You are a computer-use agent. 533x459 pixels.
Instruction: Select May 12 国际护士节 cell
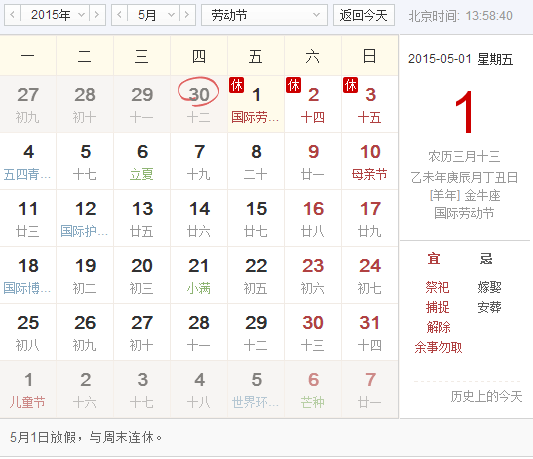[85, 218]
